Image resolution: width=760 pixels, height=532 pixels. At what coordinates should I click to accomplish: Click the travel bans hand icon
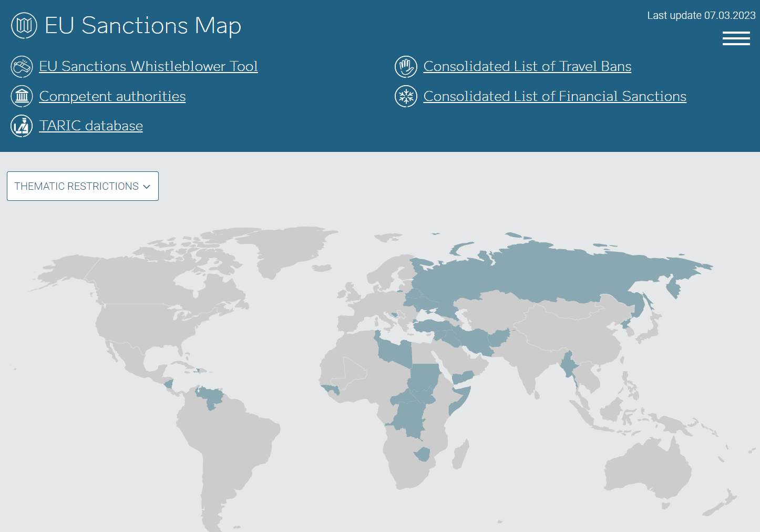click(406, 67)
